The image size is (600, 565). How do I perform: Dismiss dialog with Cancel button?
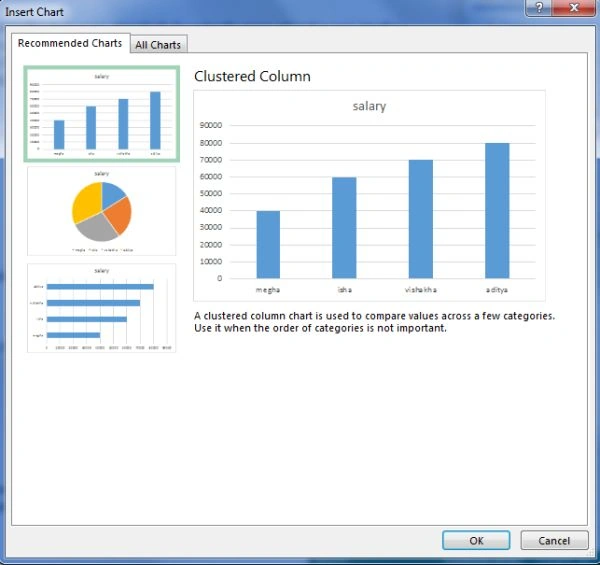pyautogui.click(x=554, y=541)
